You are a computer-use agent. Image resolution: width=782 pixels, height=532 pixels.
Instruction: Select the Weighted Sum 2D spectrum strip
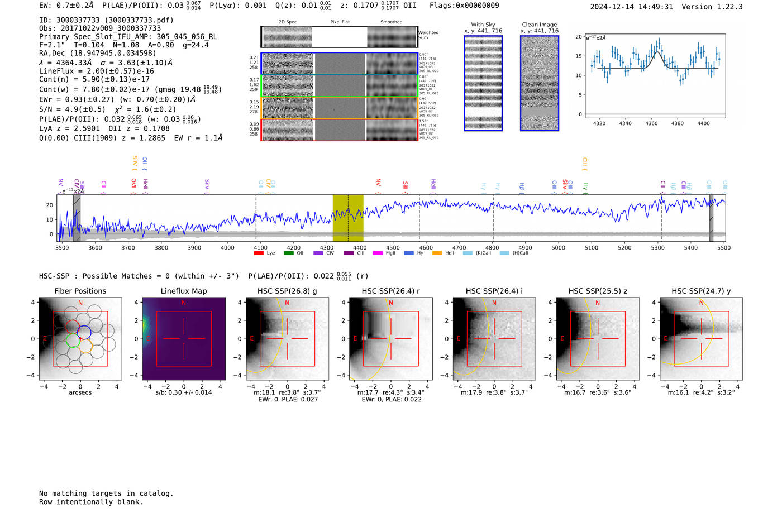tap(340, 37)
